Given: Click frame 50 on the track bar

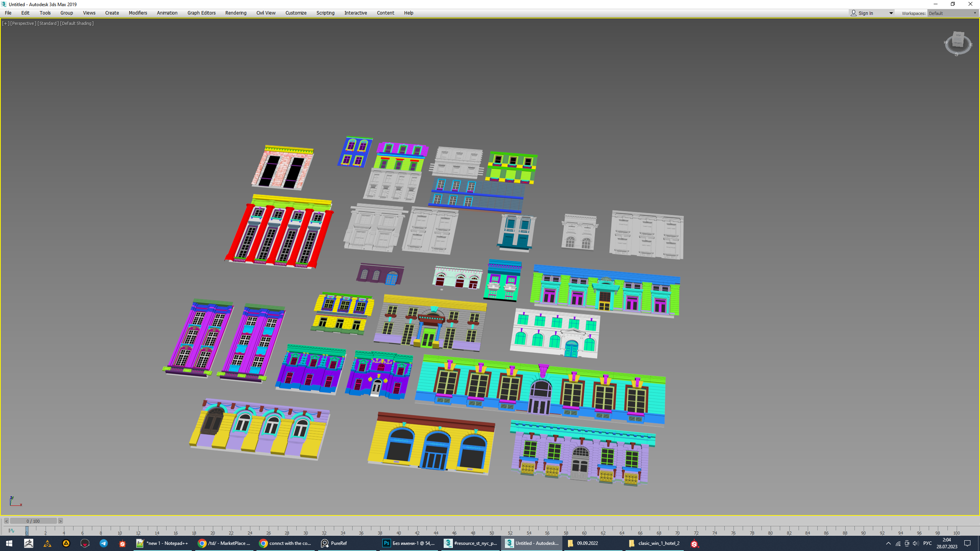Looking at the screenshot, I should click(x=492, y=532).
